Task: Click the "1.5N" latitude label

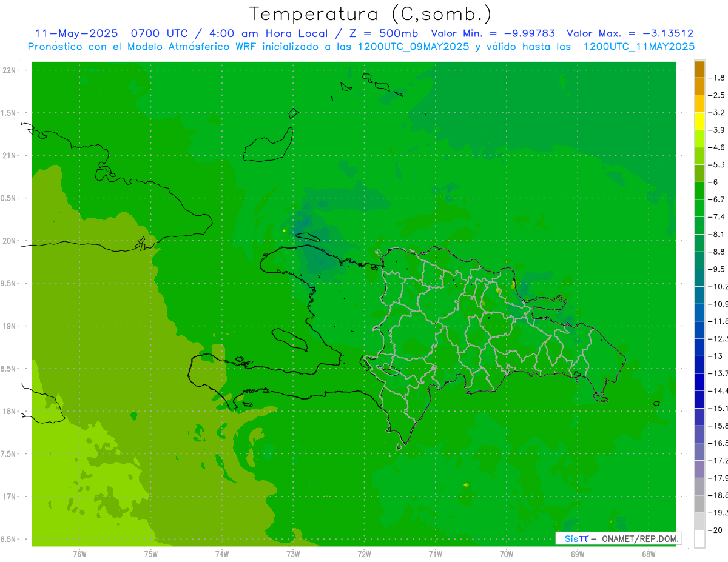Action: pos(8,113)
